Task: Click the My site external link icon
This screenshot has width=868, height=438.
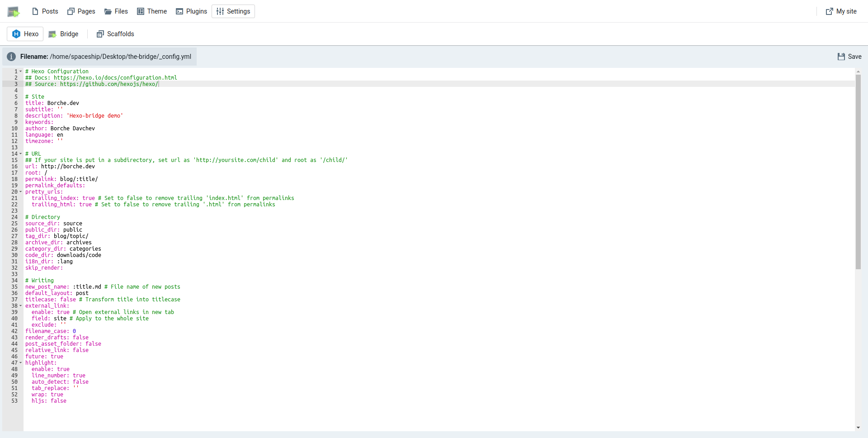Action: pos(829,11)
